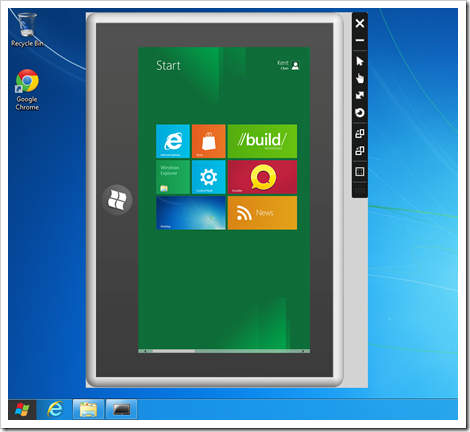Open Windows Explorer folder in taskbar

tap(88, 409)
